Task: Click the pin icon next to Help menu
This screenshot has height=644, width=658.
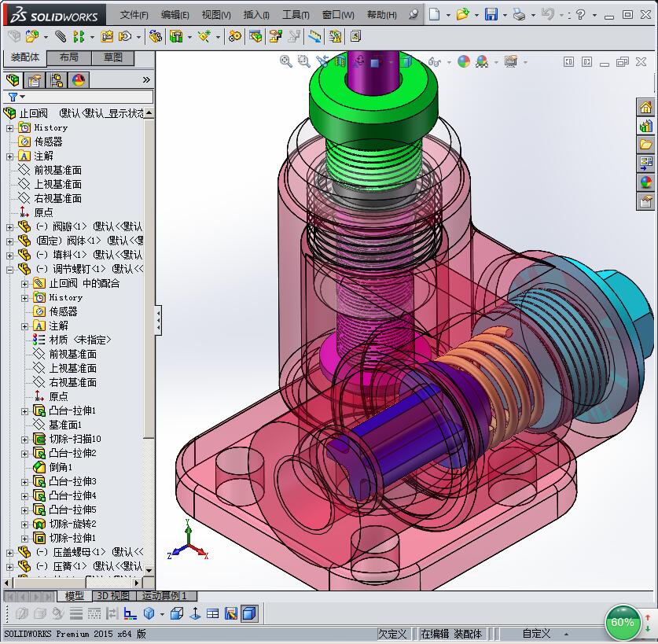Action: (x=414, y=15)
